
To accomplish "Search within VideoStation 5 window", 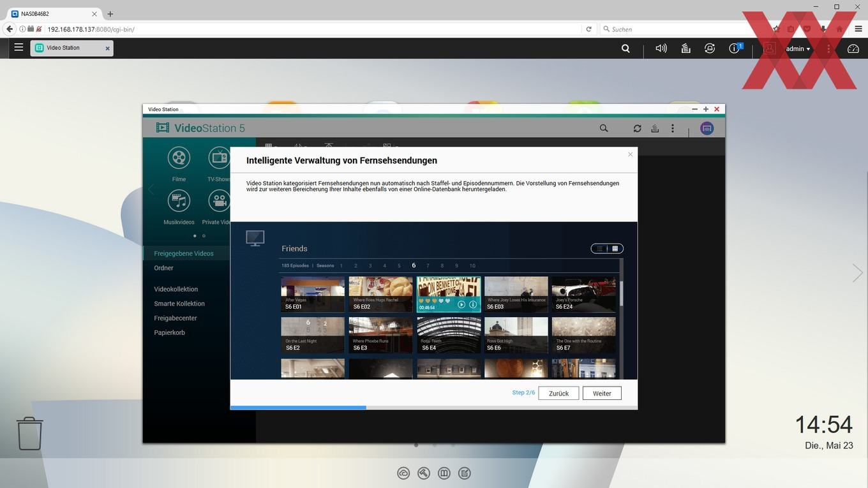I will pos(604,128).
